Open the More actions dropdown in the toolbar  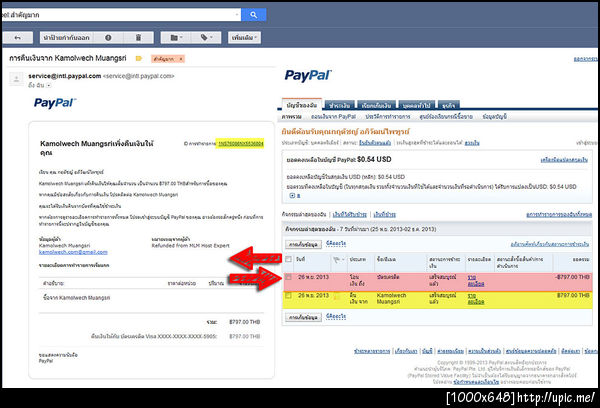tap(244, 38)
